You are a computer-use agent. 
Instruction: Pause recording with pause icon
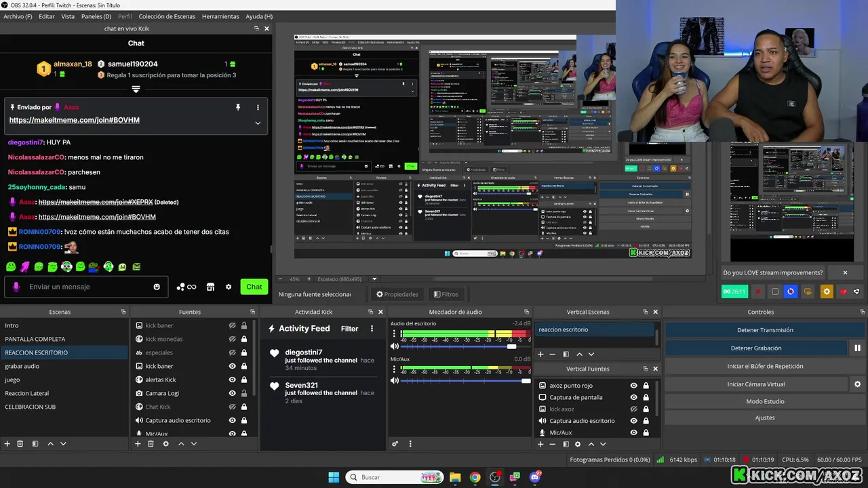click(857, 348)
